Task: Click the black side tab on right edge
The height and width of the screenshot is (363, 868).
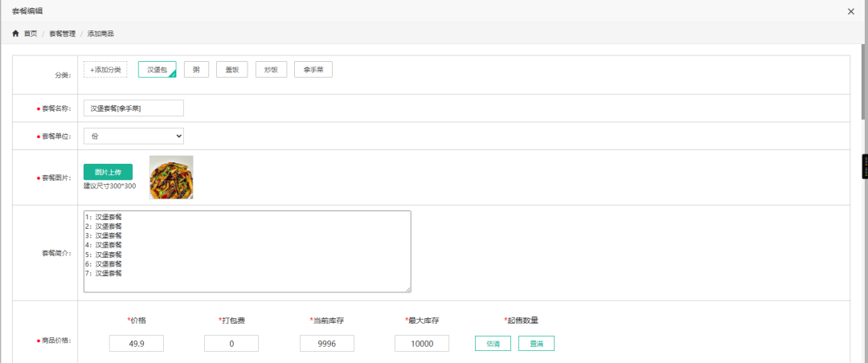Action: [864, 166]
